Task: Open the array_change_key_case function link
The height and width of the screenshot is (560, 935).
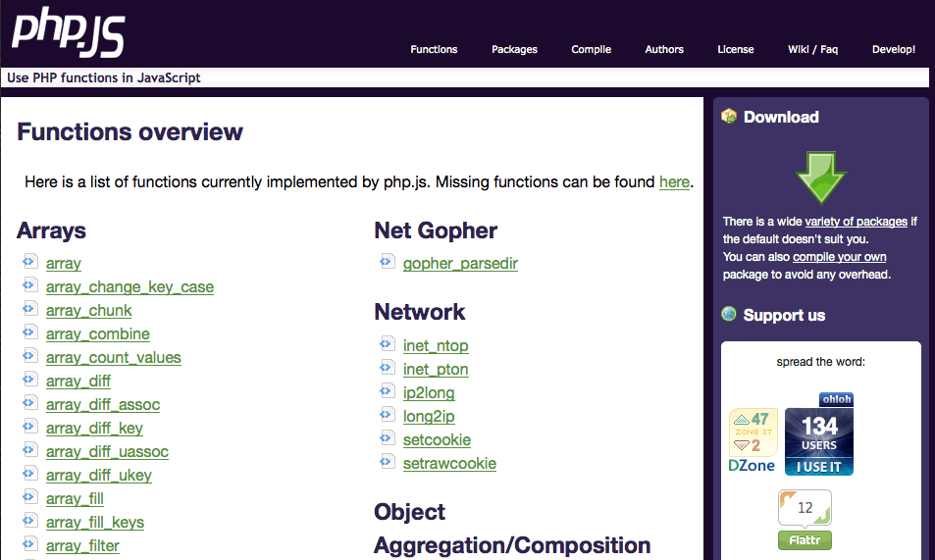Action: (x=130, y=287)
